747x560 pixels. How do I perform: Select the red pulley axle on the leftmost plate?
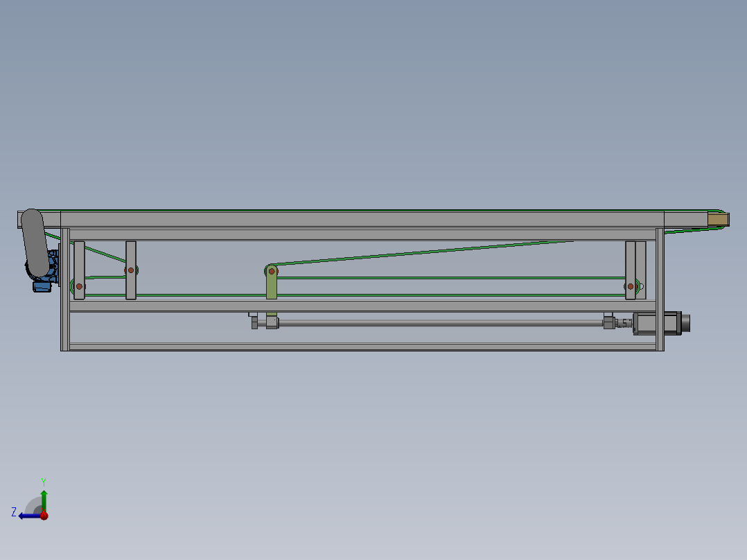point(79,286)
